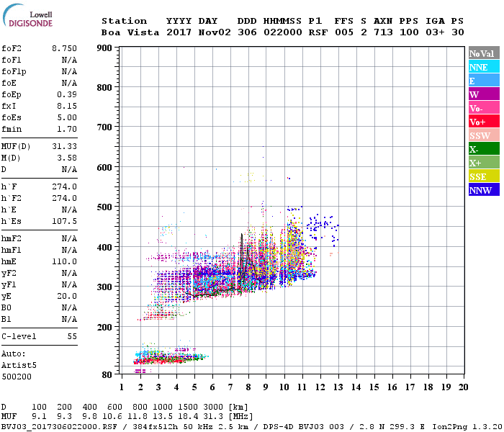Click the 13 MHz frequency axis label
The height and width of the screenshot is (432, 504).
338,387
